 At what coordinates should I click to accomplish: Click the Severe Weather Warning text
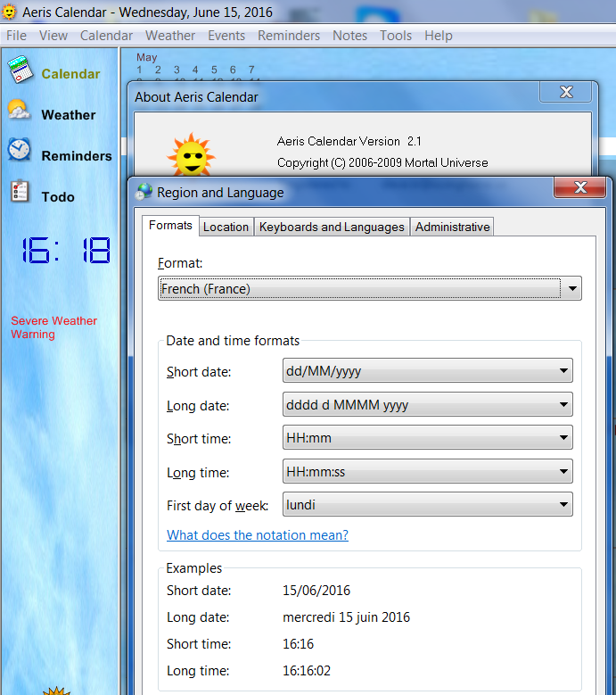click(x=53, y=327)
